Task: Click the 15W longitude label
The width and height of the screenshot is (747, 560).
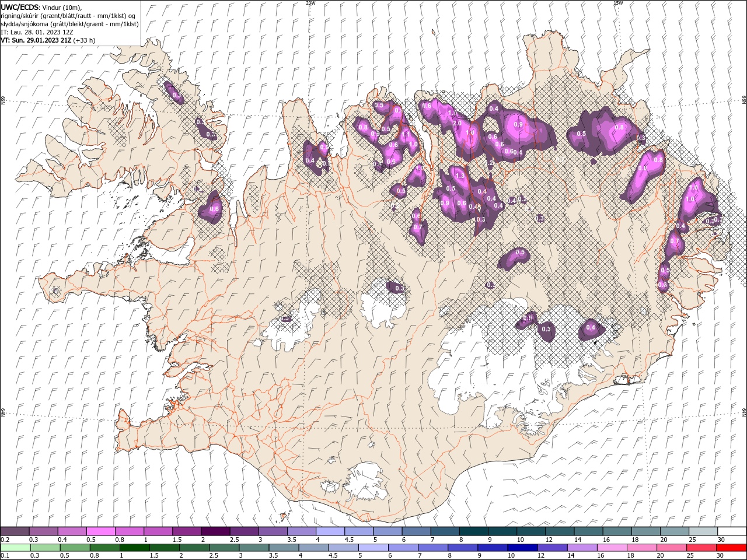Action: coord(618,3)
